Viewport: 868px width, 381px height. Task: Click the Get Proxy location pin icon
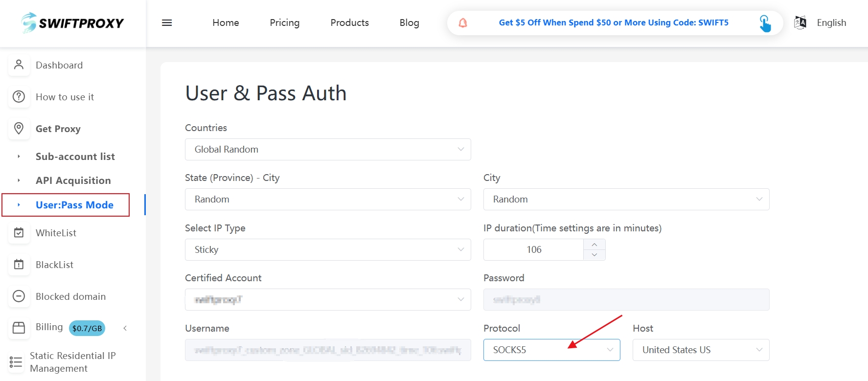point(19,128)
